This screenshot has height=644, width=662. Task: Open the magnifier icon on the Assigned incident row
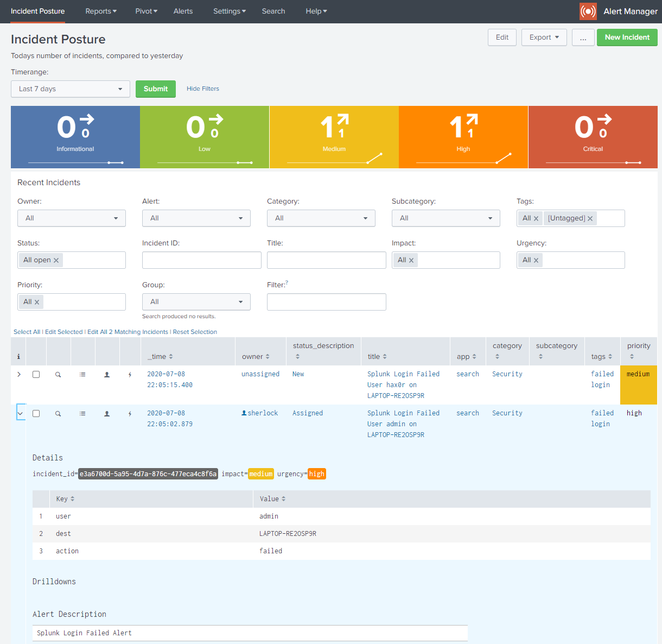59,413
